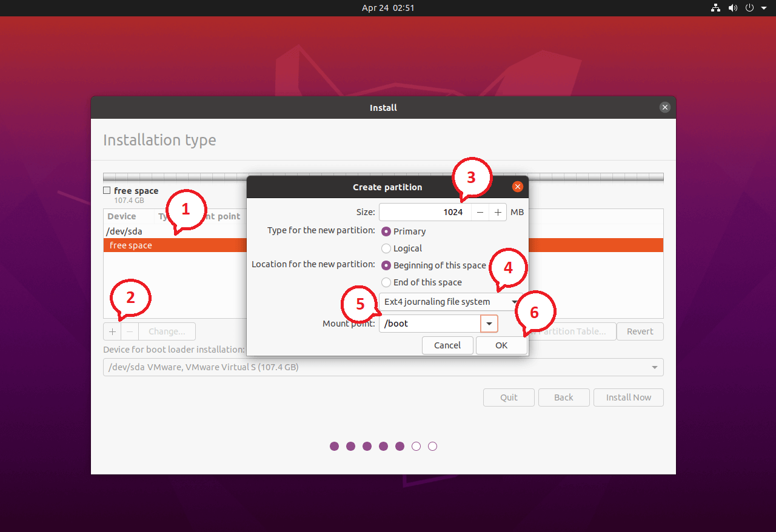Click the network icon in the top bar

tap(715, 8)
